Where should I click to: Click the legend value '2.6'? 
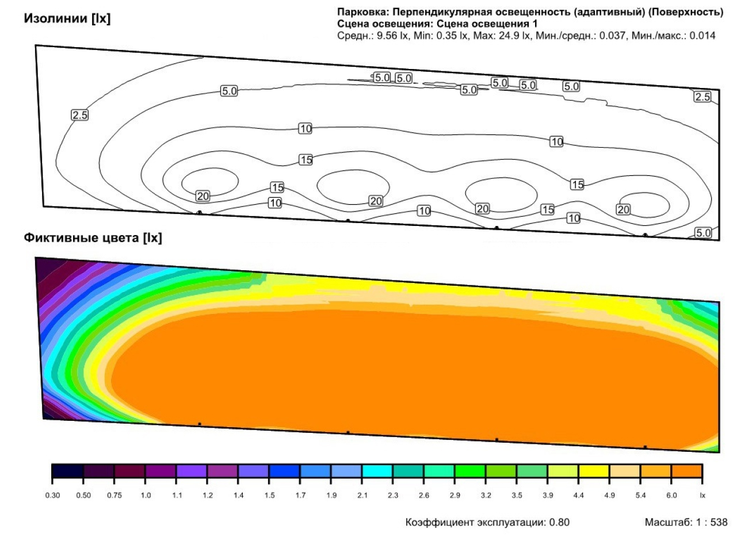[424, 496]
